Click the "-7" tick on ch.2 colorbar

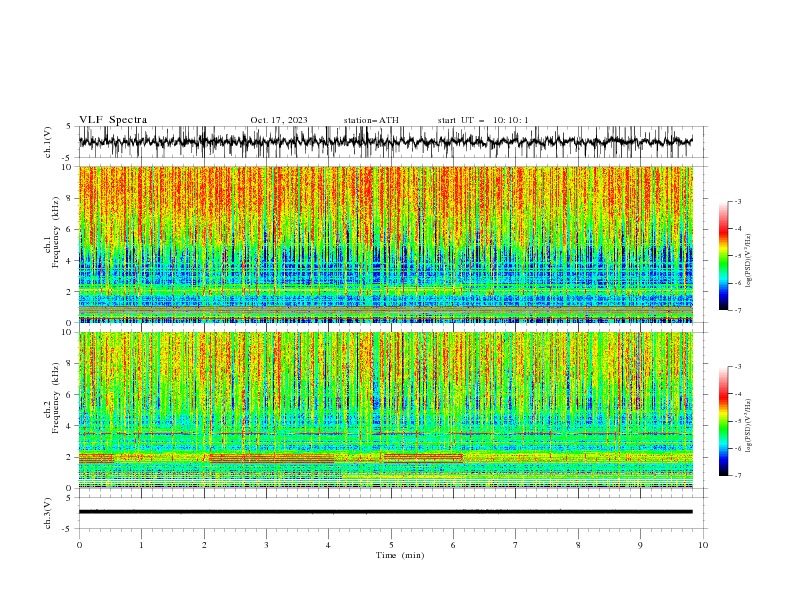[x=738, y=475]
